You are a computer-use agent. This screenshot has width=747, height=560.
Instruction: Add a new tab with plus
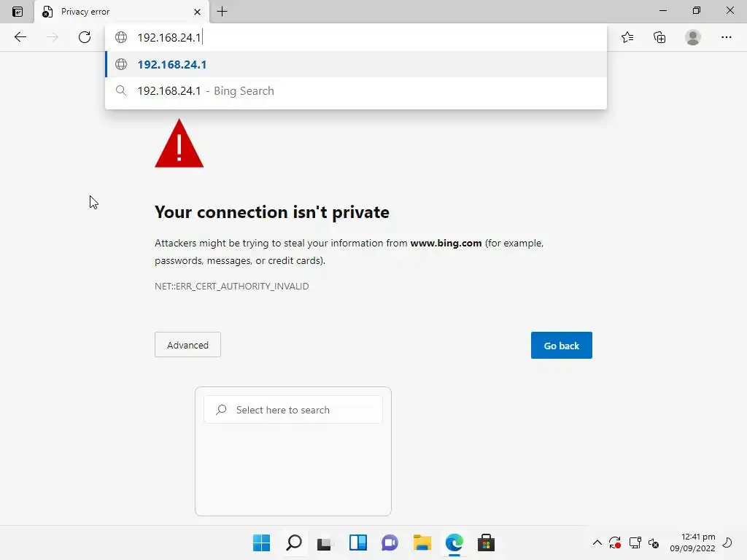[222, 12]
